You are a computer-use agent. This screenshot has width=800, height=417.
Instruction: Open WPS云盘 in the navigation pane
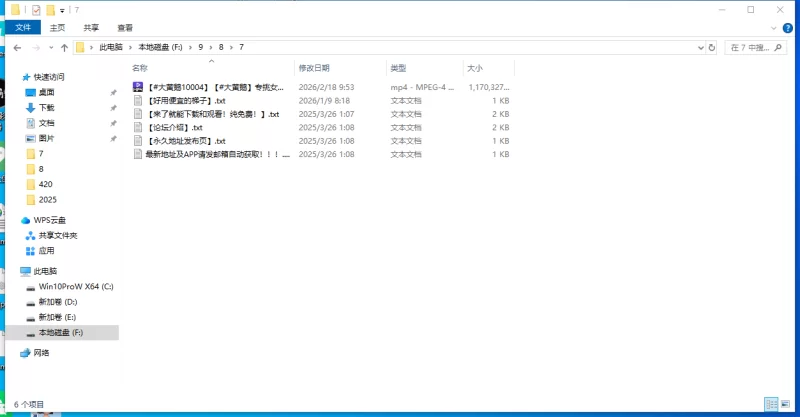(x=49, y=220)
